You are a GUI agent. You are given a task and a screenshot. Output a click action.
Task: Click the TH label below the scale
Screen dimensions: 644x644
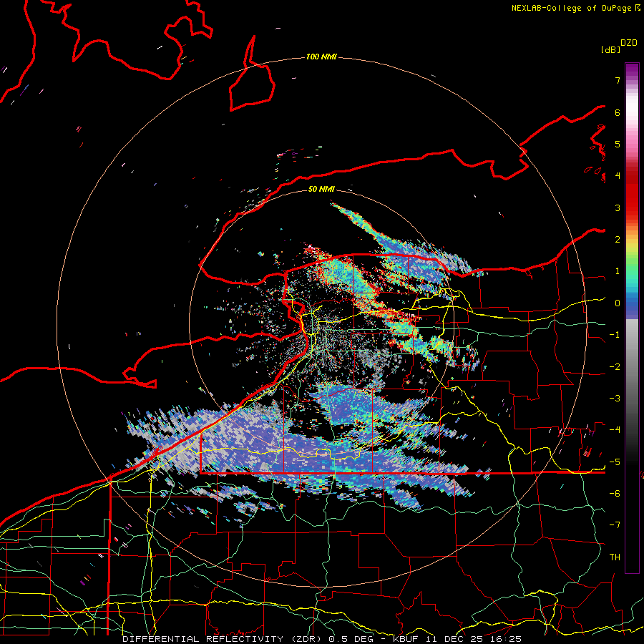tap(615, 557)
